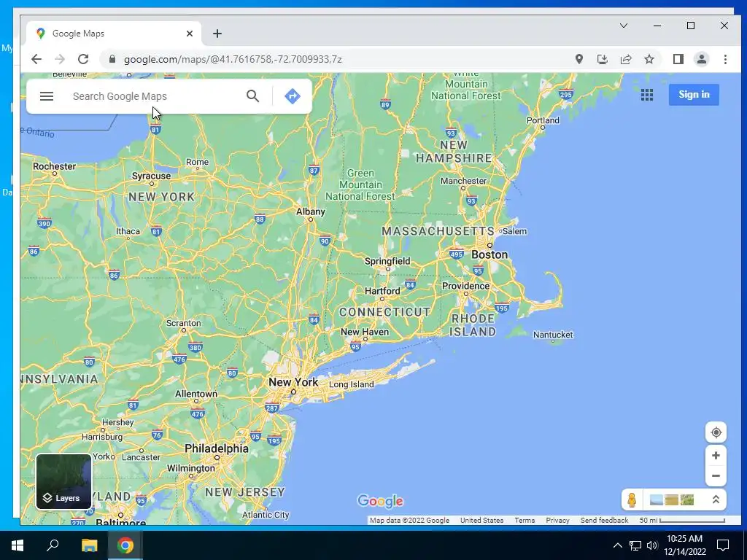Open the taskbar clock and date

click(684, 545)
